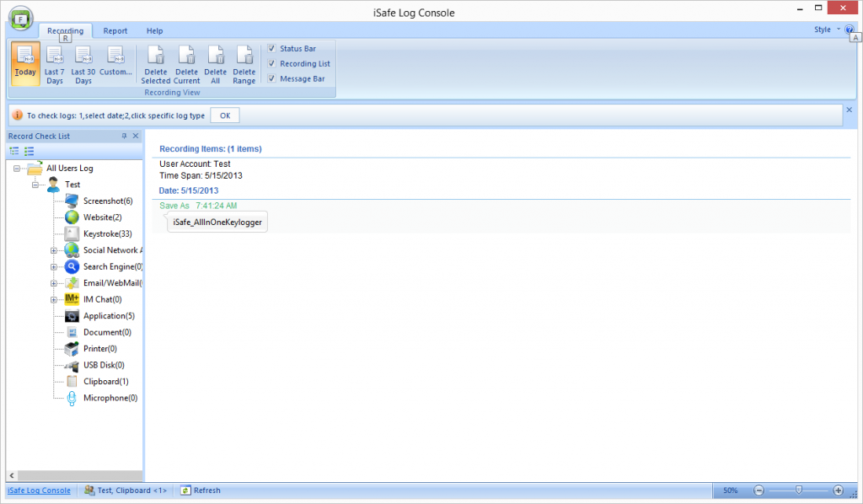Open the Microphone(0) log
The width and height of the screenshot is (863, 504).
pyautogui.click(x=110, y=398)
